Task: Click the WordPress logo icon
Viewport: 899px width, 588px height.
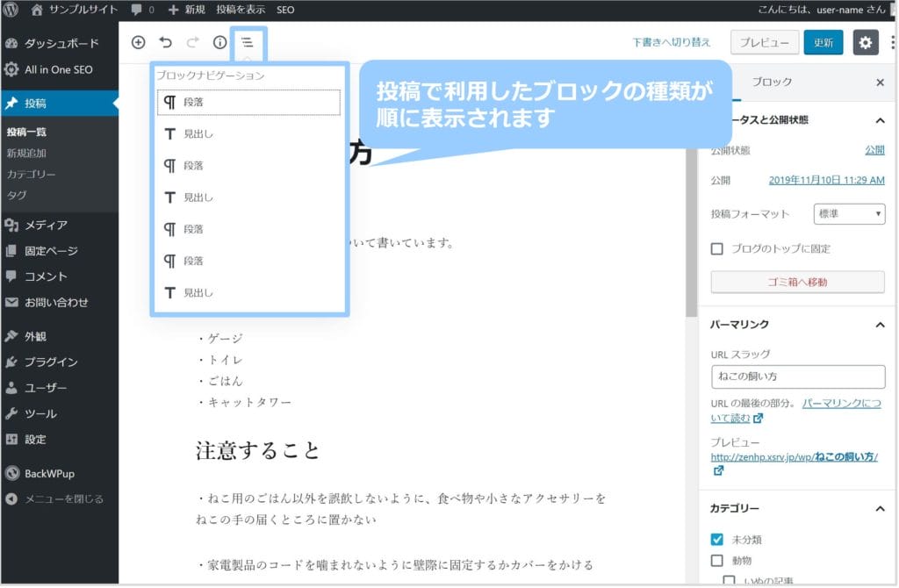Action: pyautogui.click(x=11, y=9)
